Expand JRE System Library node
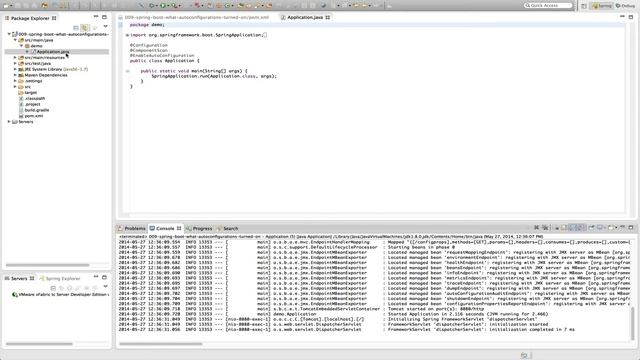Image resolution: width=640 pixels, height=360 pixels. click(15, 69)
